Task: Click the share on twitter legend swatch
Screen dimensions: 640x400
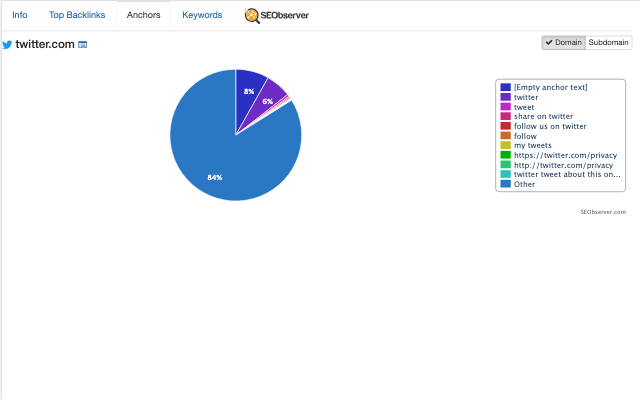Action: point(505,116)
